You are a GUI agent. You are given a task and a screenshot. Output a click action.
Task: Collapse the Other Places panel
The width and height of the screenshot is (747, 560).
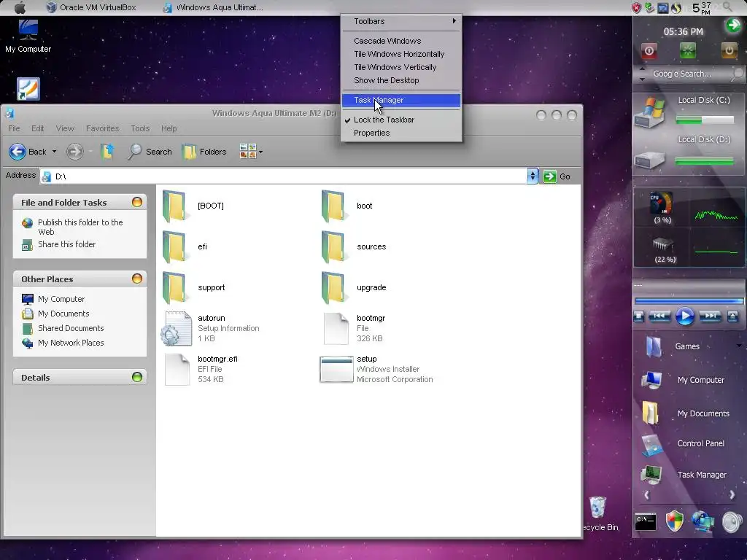point(136,279)
